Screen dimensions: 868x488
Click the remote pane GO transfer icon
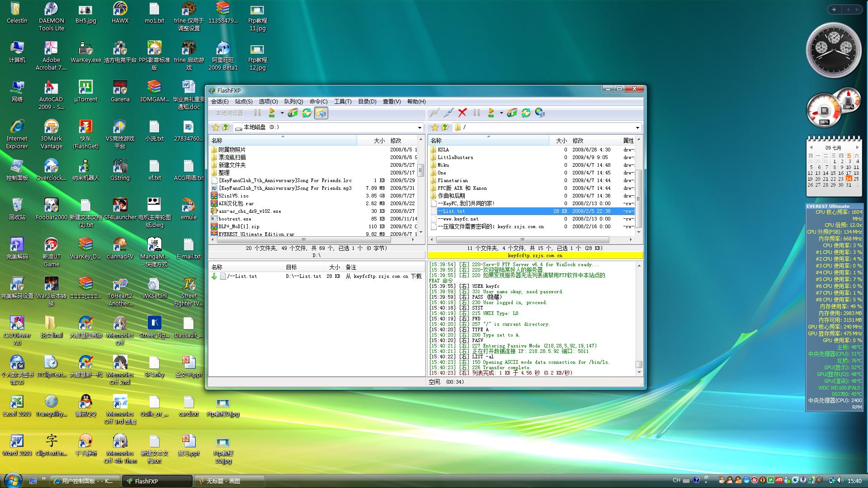pos(491,113)
